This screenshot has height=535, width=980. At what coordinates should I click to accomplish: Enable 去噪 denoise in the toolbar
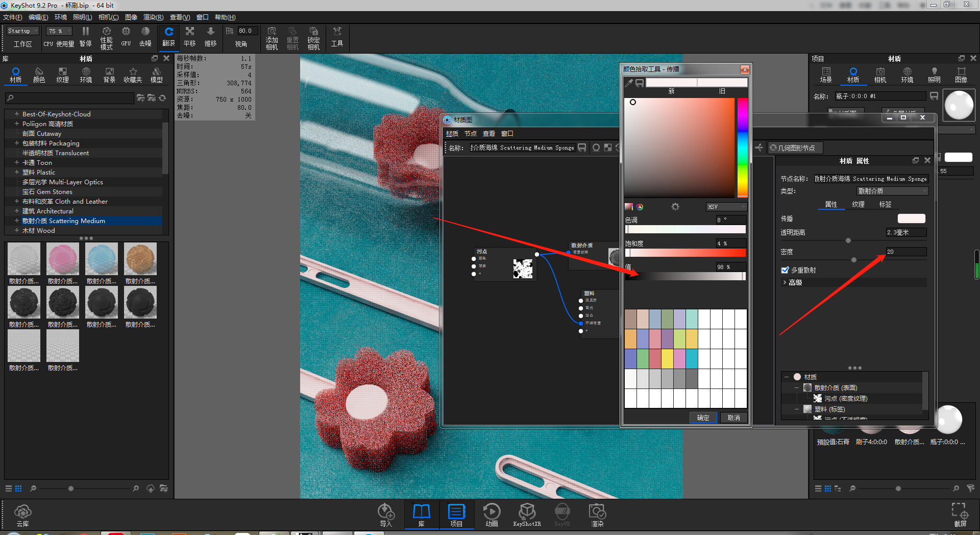click(145, 37)
